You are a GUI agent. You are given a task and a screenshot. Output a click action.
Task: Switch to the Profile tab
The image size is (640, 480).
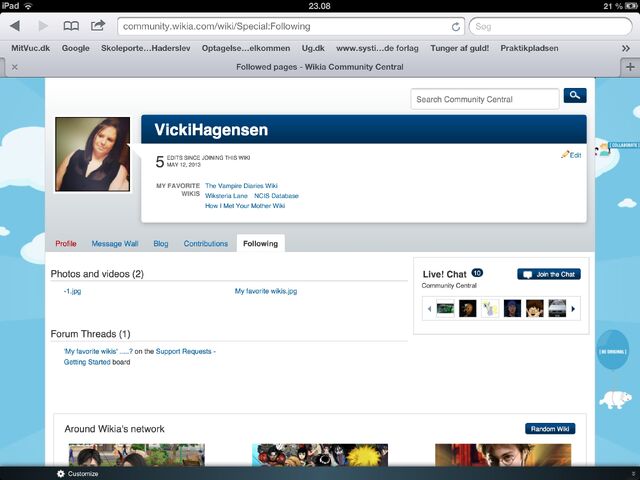point(66,244)
